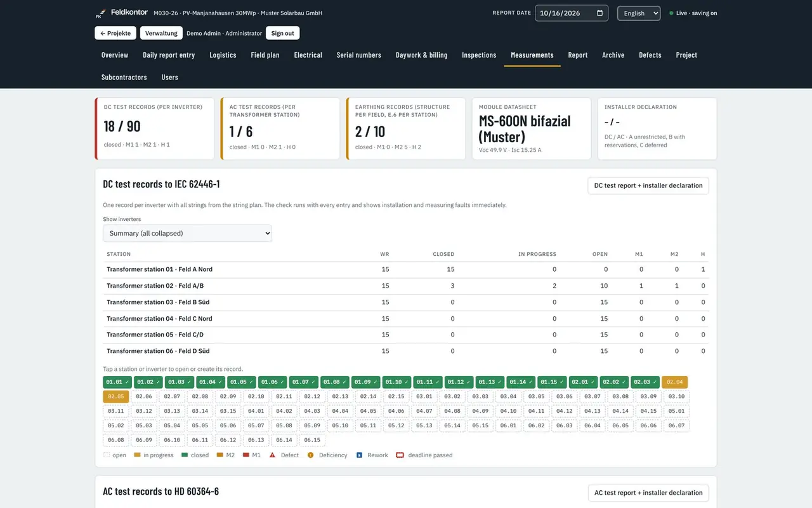This screenshot has height=508, width=812.
Task: Generate DC test report + installer declaration
Action: 648,185
